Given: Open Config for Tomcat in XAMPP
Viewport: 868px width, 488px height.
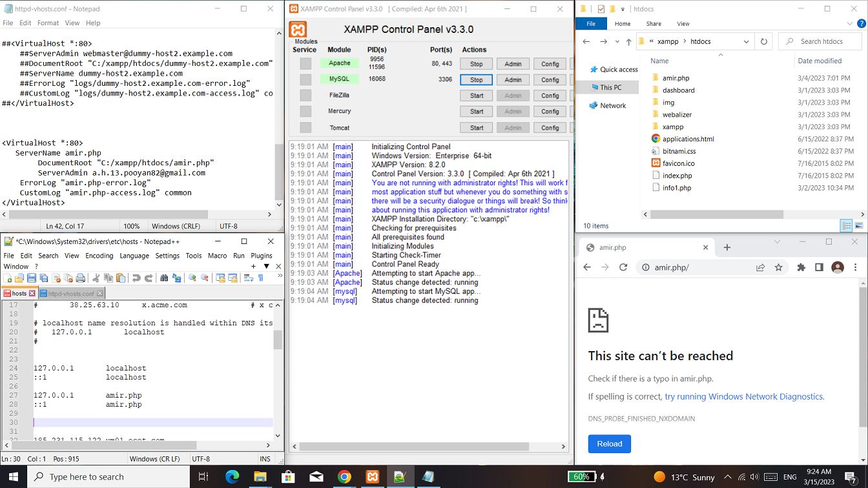Looking at the screenshot, I should pyautogui.click(x=550, y=128).
